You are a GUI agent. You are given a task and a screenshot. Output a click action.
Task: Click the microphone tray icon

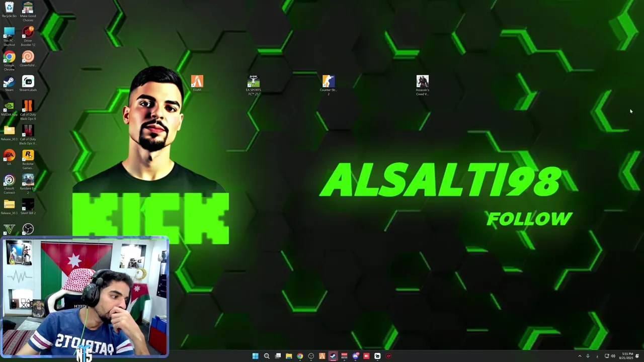pyautogui.click(x=588, y=356)
